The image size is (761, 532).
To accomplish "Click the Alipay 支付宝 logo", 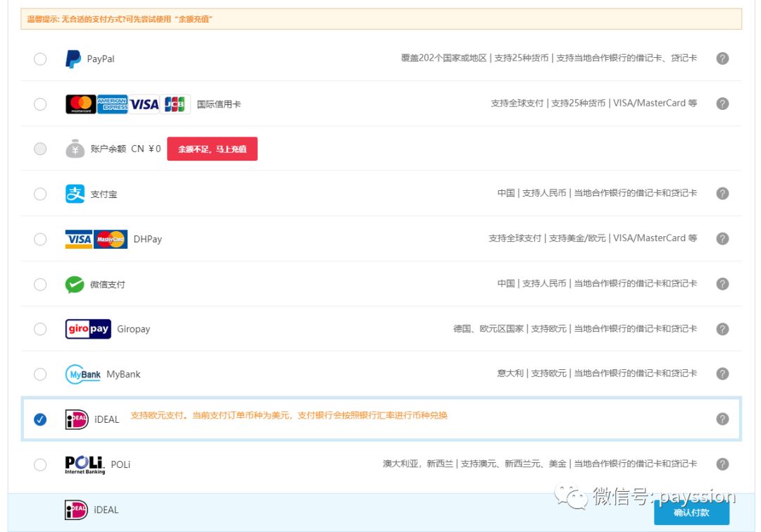I will pyautogui.click(x=75, y=194).
